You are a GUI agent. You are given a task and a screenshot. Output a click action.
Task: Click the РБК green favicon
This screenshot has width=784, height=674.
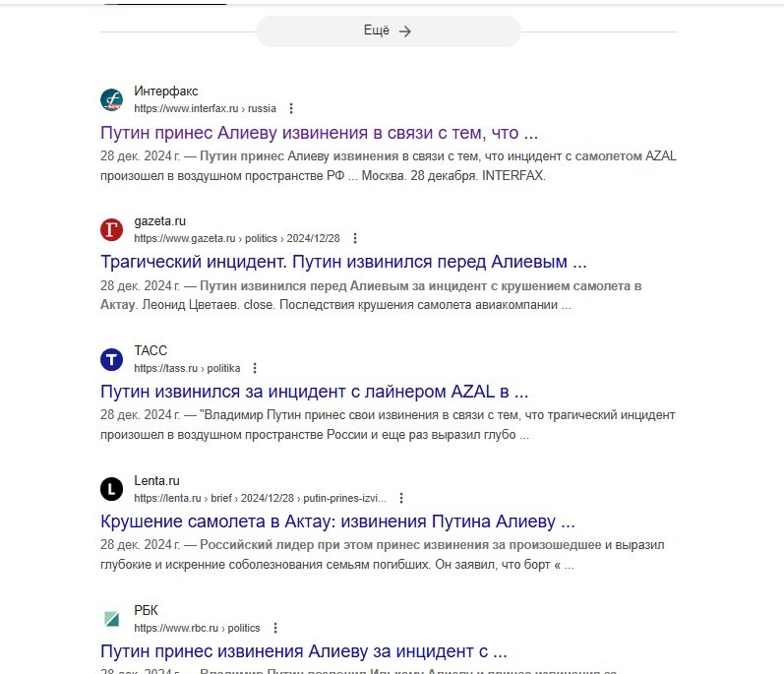(x=111, y=619)
